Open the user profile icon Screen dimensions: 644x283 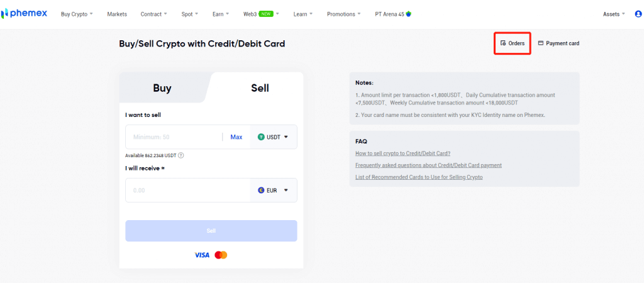(x=638, y=14)
